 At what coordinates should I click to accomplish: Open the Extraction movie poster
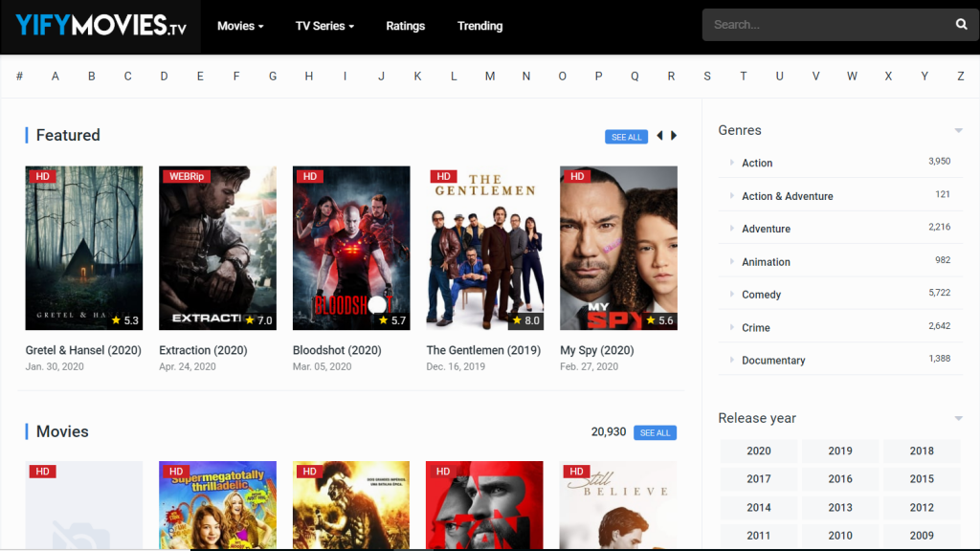(217, 248)
